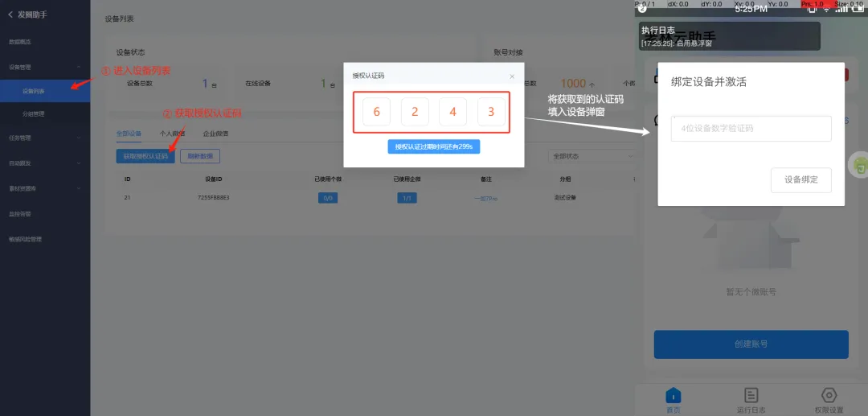Click the 分组 column header

coord(565,179)
